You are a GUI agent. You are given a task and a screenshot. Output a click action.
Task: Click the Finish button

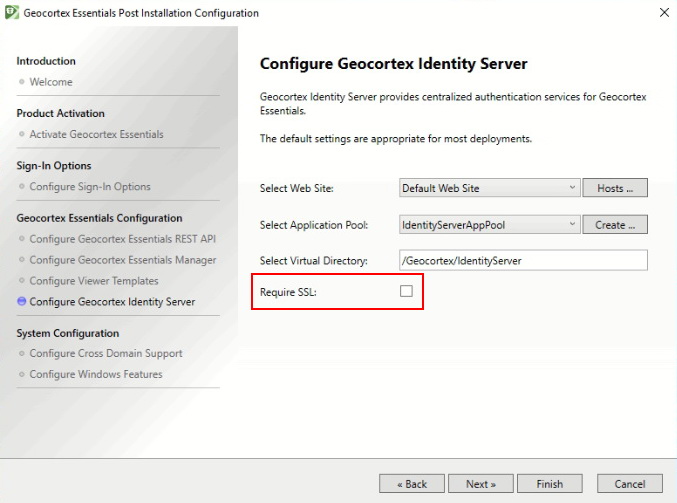point(550,484)
